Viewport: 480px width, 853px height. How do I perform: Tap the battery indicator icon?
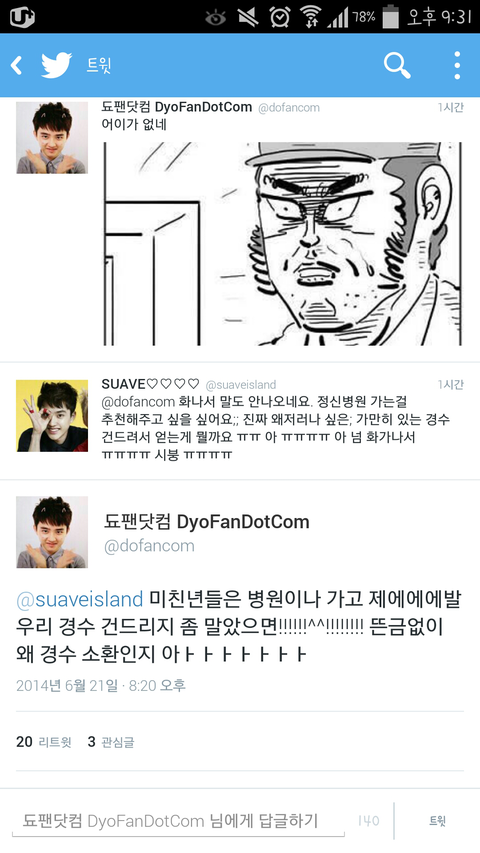[x=391, y=17]
